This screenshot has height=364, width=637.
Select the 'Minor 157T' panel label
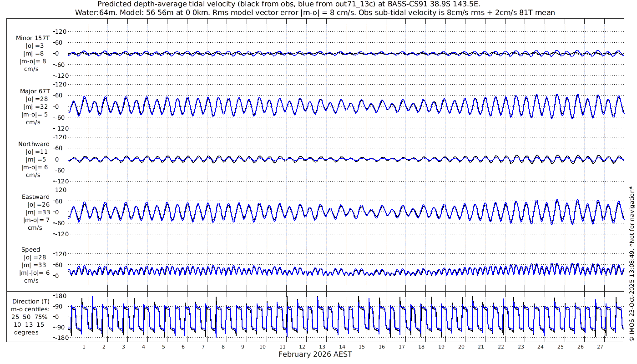pyautogui.click(x=32, y=38)
